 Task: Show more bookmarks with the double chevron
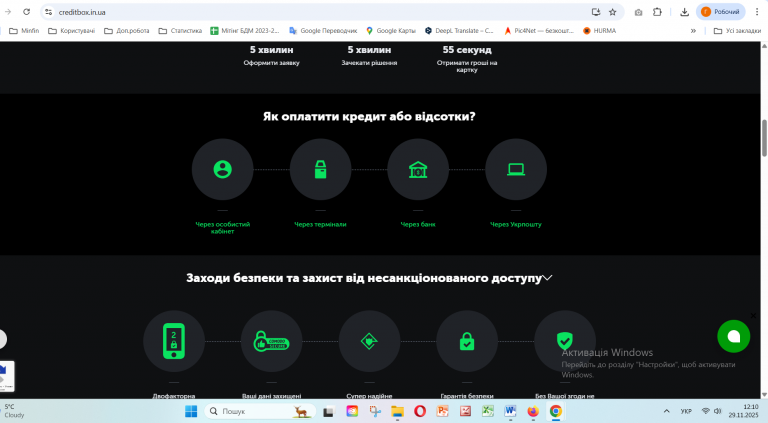[x=693, y=30]
